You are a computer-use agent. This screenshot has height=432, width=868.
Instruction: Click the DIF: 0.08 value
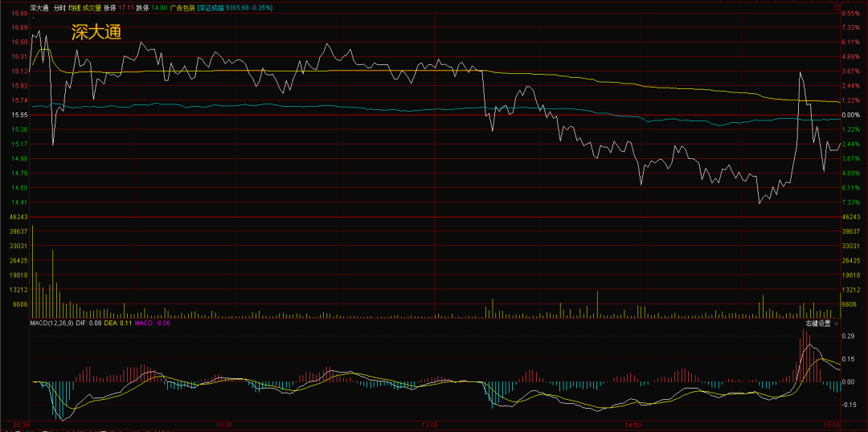click(x=88, y=323)
